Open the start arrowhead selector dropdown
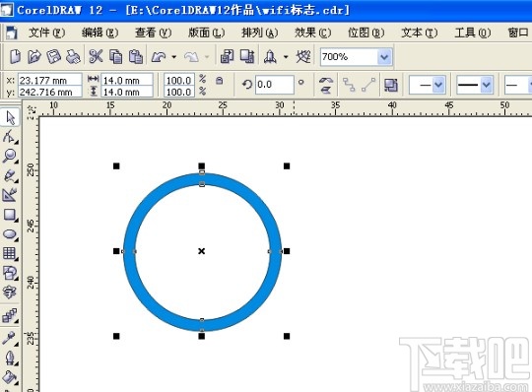The image size is (532, 392). pyautogui.click(x=438, y=85)
